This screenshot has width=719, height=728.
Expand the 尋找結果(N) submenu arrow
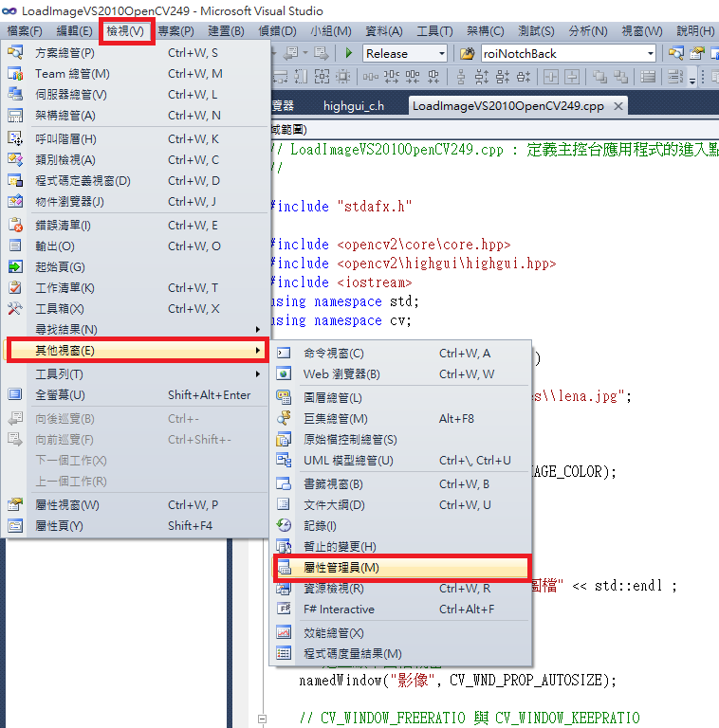tap(258, 330)
